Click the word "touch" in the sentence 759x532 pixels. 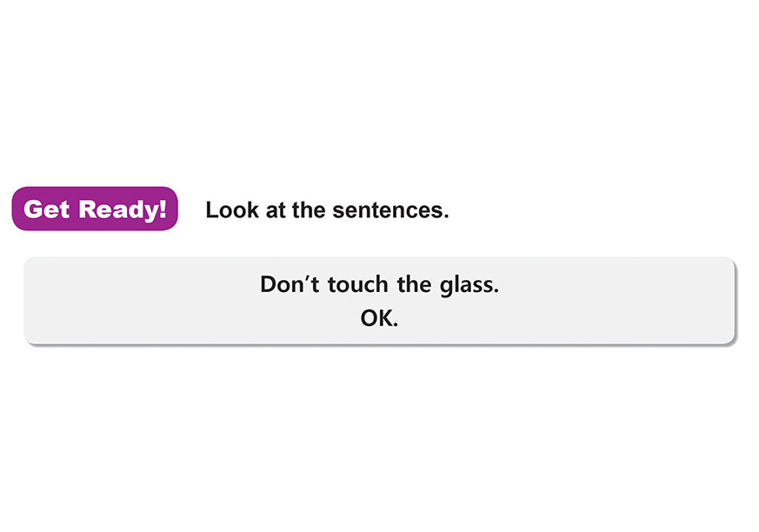tap(352, 284)
